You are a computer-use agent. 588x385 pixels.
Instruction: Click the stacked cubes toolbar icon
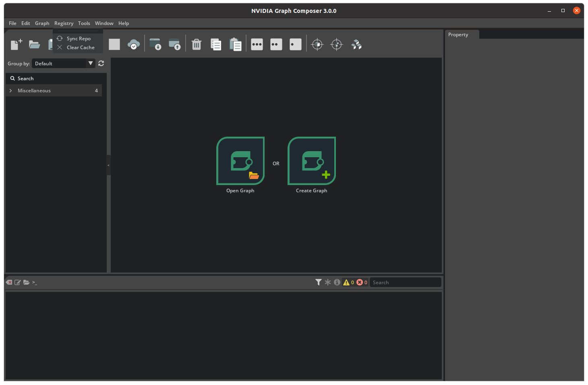click(x=356, y=44)
